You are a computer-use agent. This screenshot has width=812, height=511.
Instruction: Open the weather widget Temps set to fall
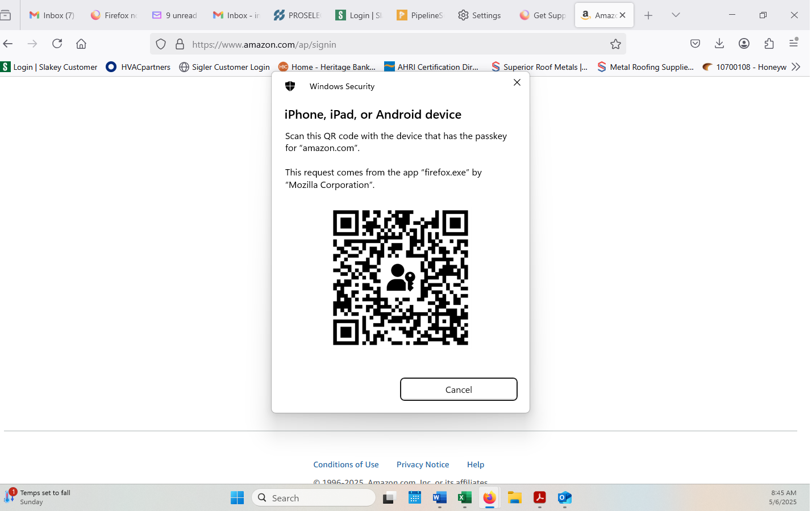point(38,497)
